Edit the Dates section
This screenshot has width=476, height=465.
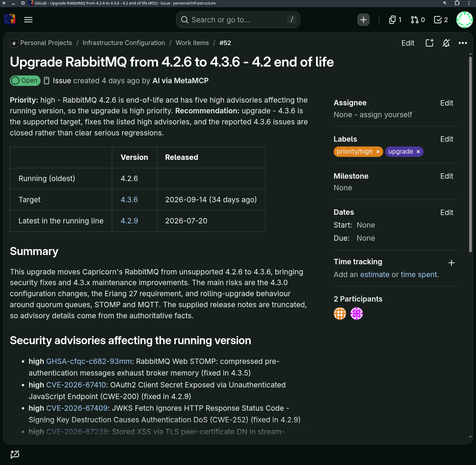446,212
